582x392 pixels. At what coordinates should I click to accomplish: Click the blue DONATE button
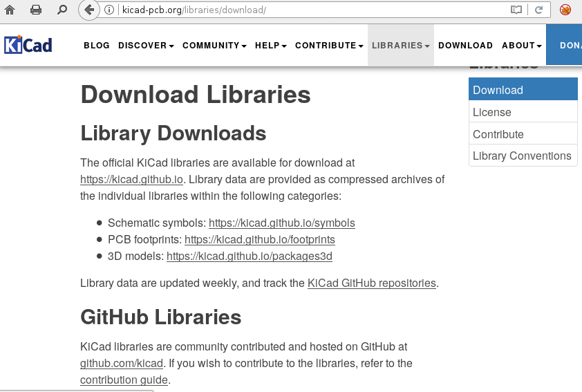tap(564, 45)
